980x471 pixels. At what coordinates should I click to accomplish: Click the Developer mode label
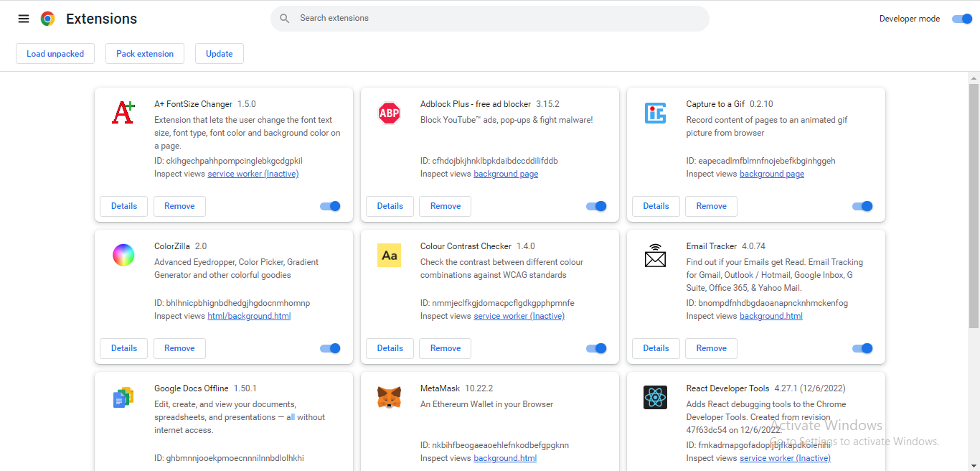tap(910, 19)
